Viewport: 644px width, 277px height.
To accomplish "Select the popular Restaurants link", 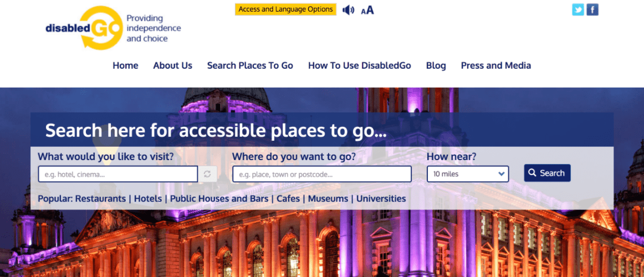I will (101, 199).
